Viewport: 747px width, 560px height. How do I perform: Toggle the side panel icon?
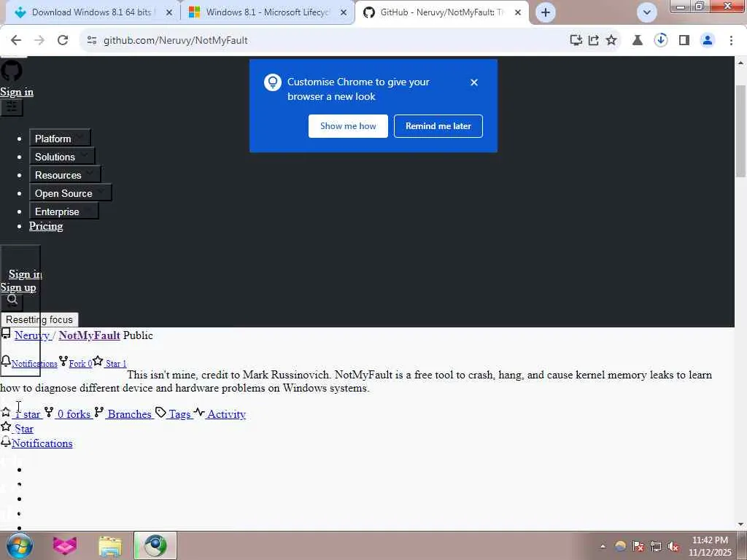[x=684, y=41]
